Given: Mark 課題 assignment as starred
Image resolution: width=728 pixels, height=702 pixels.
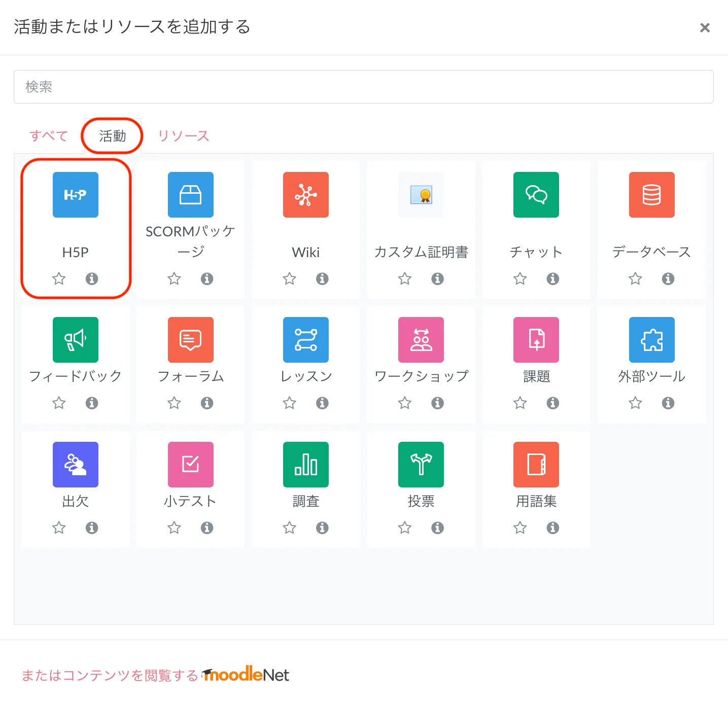Looking at the screenshot, I should 520,403.
